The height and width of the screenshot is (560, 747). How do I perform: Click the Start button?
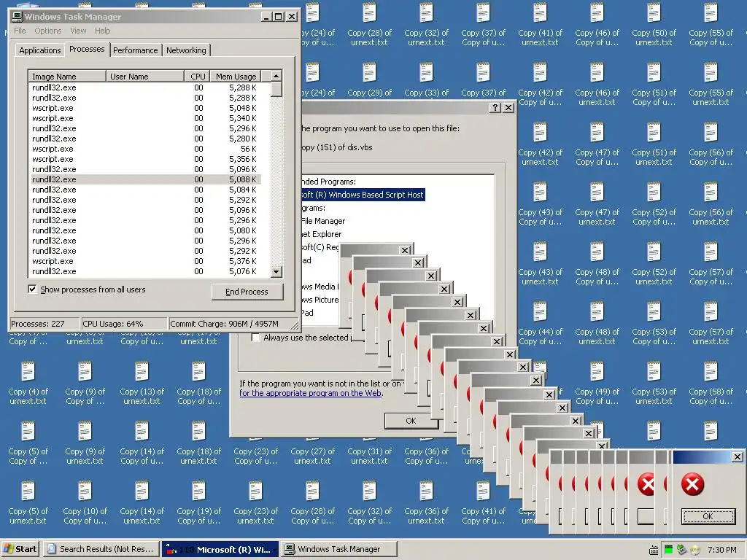tap(20, 549)
